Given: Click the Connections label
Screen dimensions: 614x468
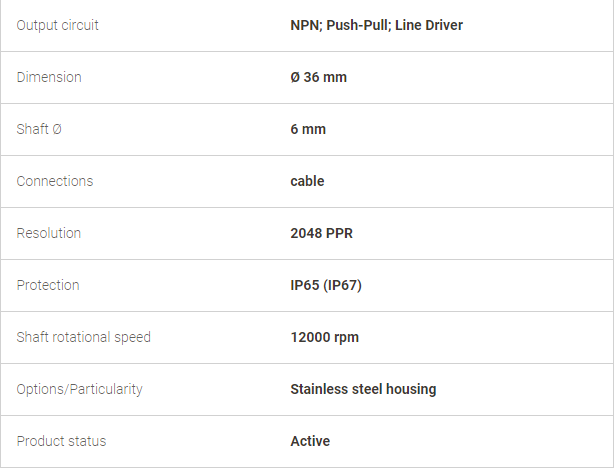Looking at the screenshot, I should click(x=55, y=181).
